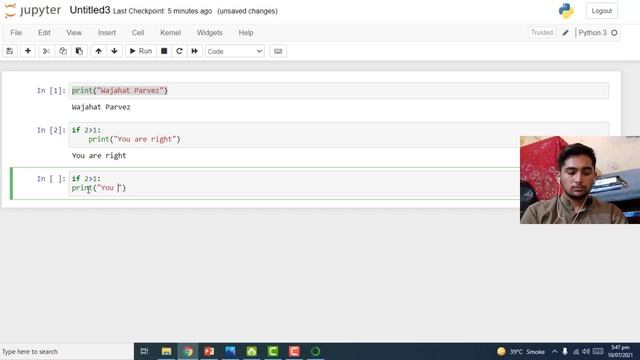Click the microphone tray icon
Image resolution: width=640 pixels, height=360 pixels.
tap(565, 351)
